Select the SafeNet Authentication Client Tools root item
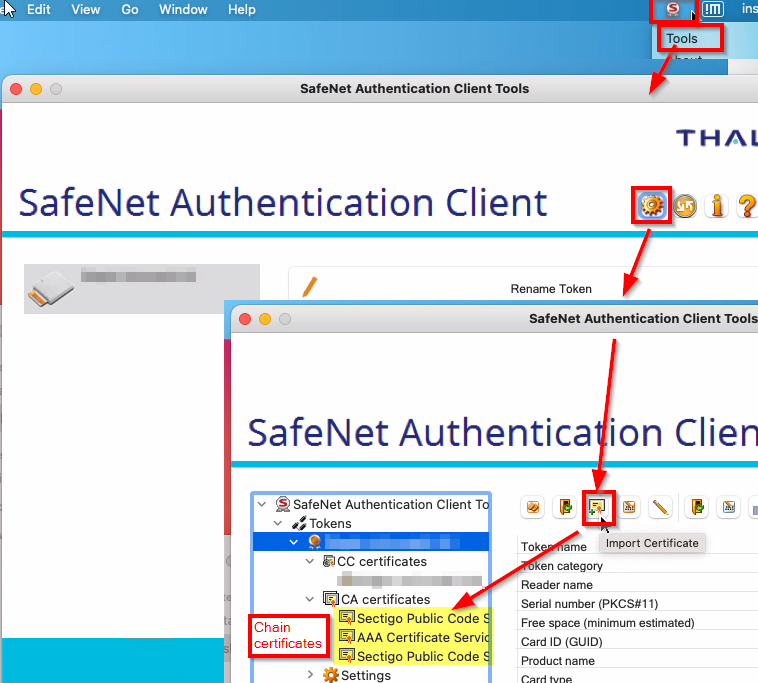 (391, 504)
